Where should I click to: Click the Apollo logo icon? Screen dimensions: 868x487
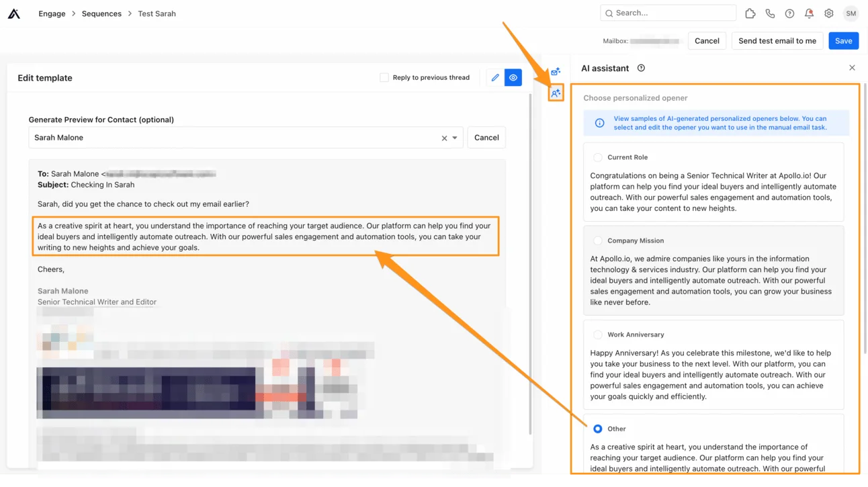[x=14, y=13]
